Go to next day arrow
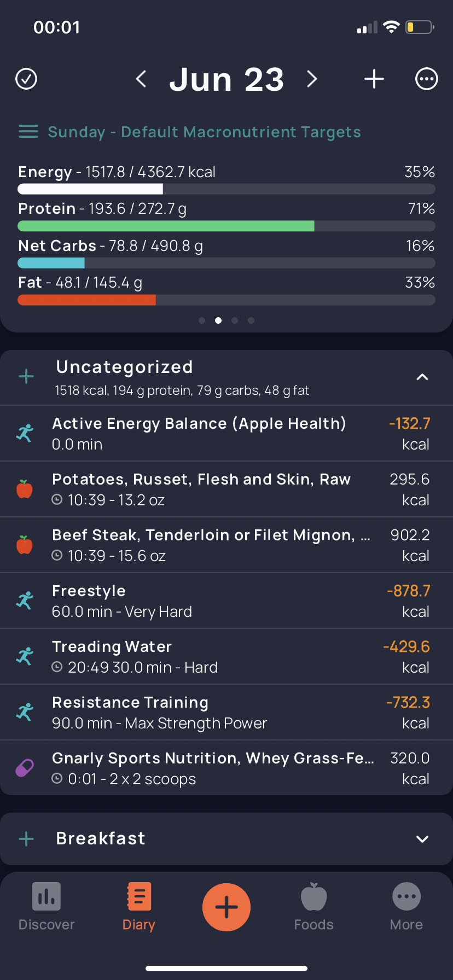453x980 pixels. 312,79
